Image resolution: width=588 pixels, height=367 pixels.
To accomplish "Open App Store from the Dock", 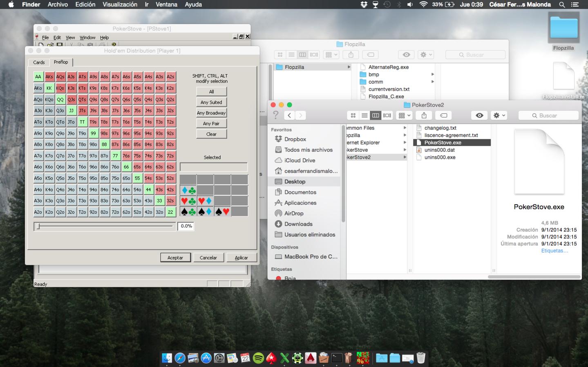I will coord(206,358).
